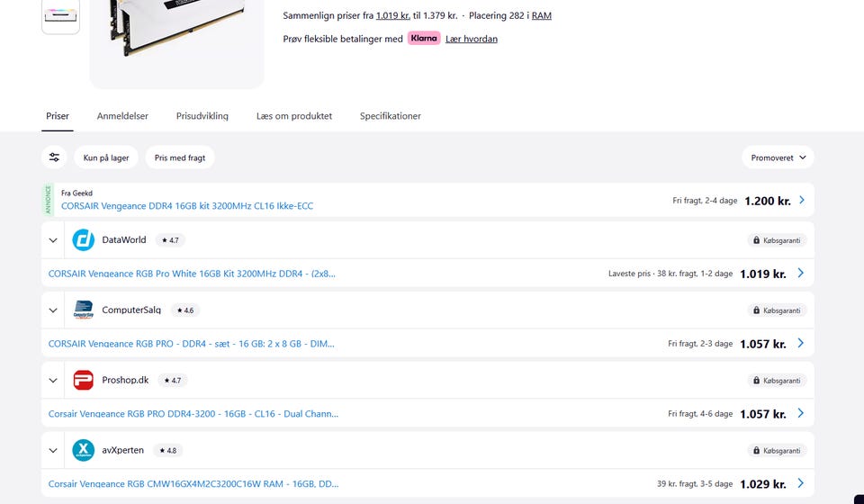
Task: Click the Proshop.dk store logo
Action: coord(84,381)
